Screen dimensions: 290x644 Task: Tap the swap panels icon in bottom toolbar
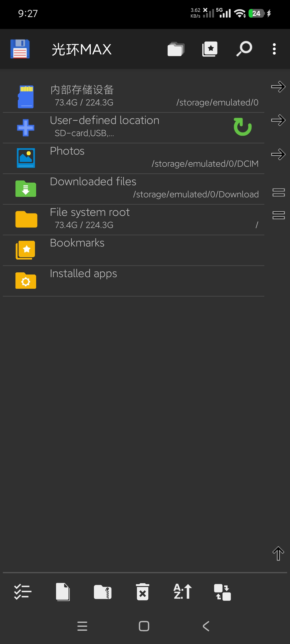222,592
